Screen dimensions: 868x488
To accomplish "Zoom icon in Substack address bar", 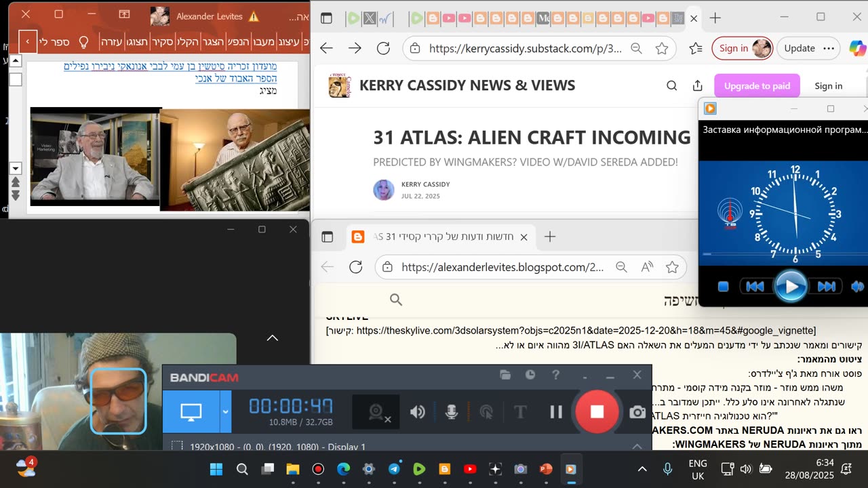I will coord(636,48).
